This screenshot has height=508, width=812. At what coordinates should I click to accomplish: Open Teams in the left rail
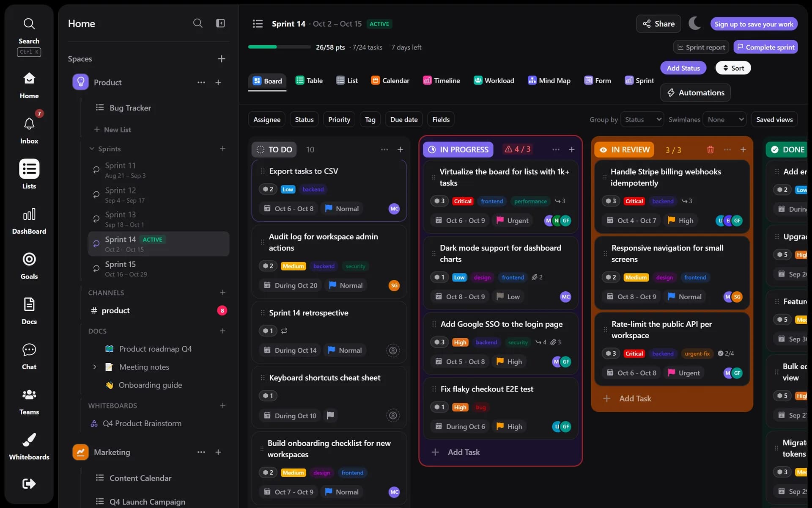pyautogui.click(x=29, y=402)
